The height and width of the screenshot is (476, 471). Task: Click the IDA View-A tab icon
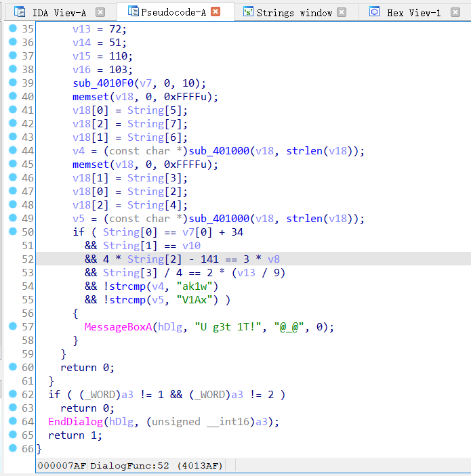(20, 12)
